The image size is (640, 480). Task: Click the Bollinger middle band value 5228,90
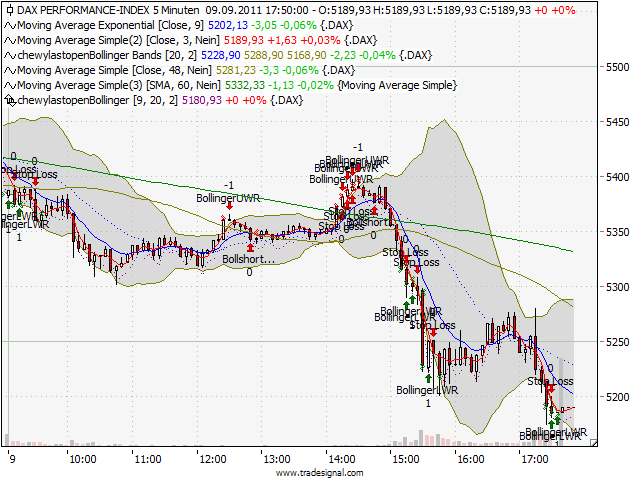(x=221, y=55)
